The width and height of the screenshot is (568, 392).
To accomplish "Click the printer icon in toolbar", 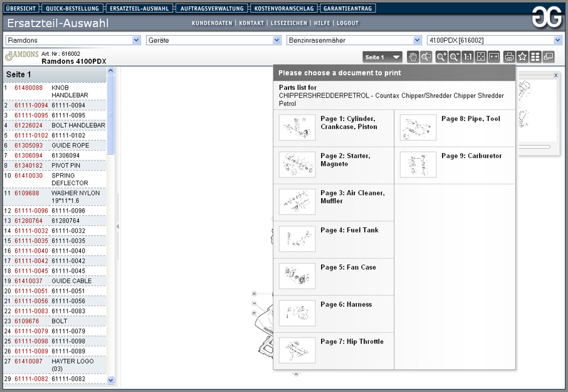I will 509,57.
